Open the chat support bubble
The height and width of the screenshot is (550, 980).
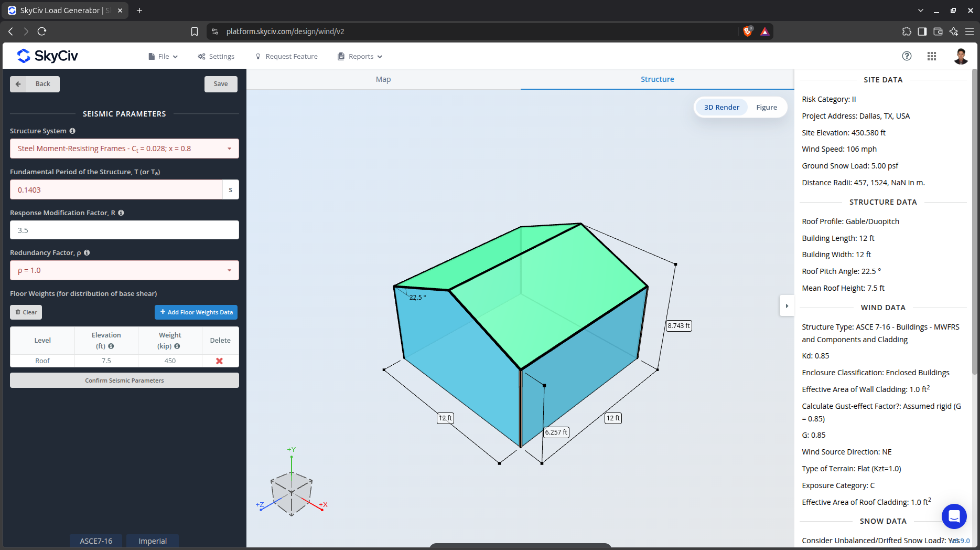(954, 516)
